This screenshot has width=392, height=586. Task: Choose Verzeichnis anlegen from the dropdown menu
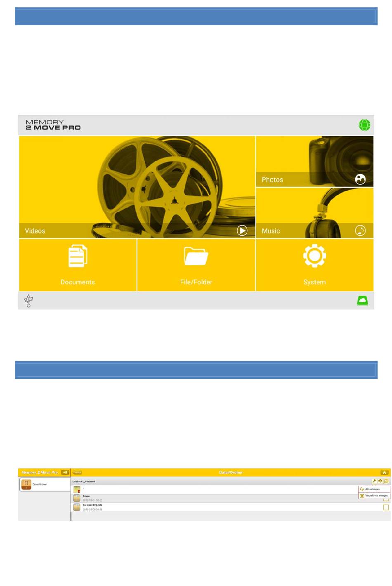coord(374,496)
